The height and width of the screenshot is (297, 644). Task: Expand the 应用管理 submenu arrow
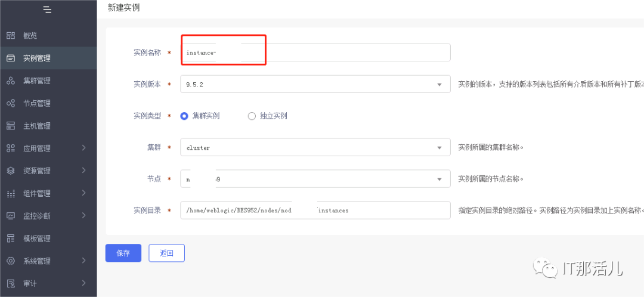84,148
